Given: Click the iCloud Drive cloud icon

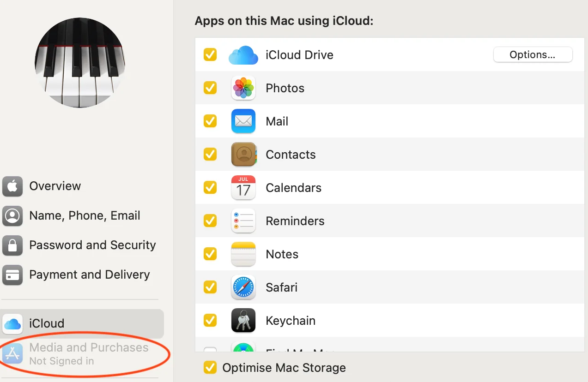Looking at the screenshot, I should click(x=243, y=55).
